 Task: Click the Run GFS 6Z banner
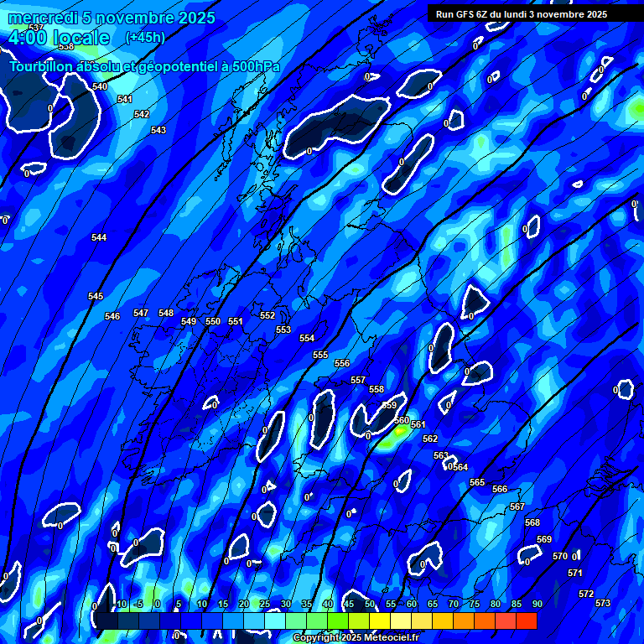(x=522, y=14)
